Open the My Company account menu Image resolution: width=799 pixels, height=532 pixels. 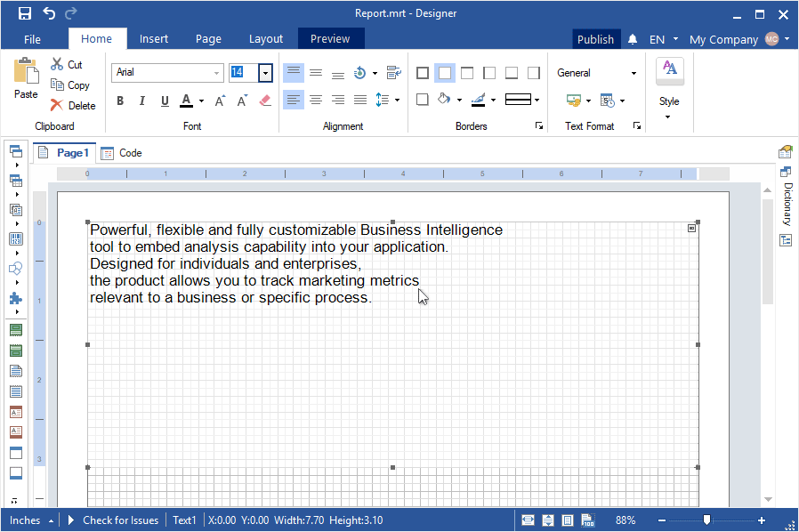(738, 39)
